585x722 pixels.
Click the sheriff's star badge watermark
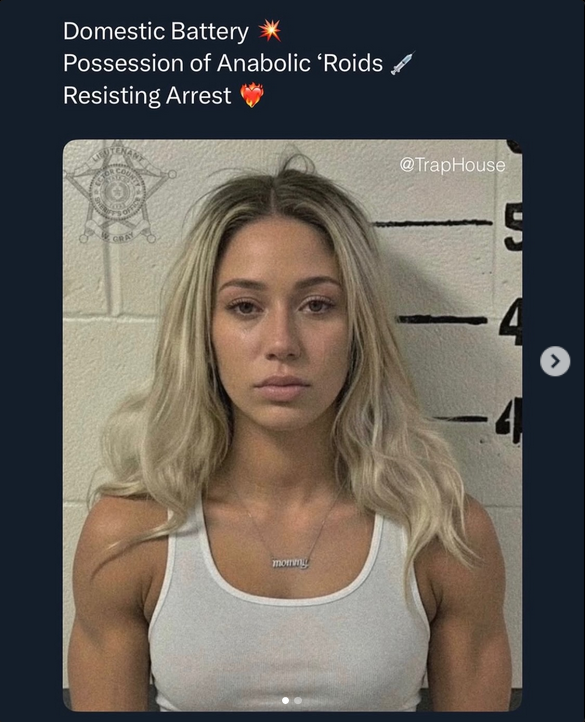pos(118,192)
